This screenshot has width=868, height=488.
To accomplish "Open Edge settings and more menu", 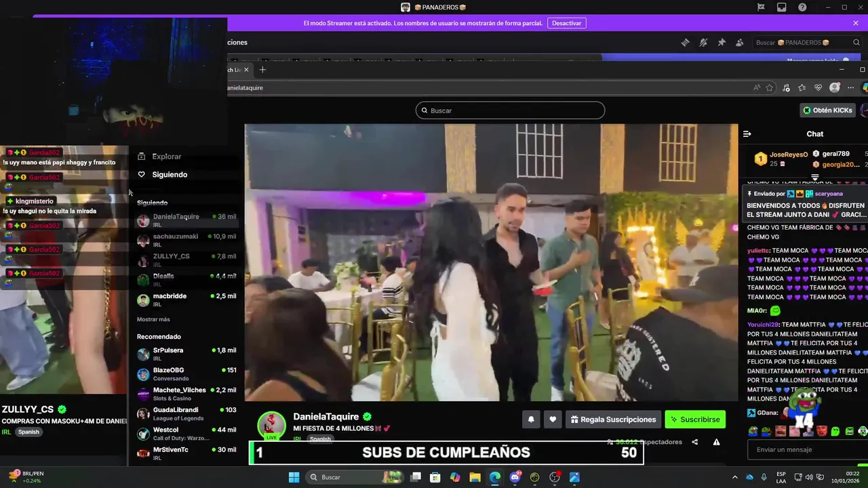I will click(x=851, y=87).
